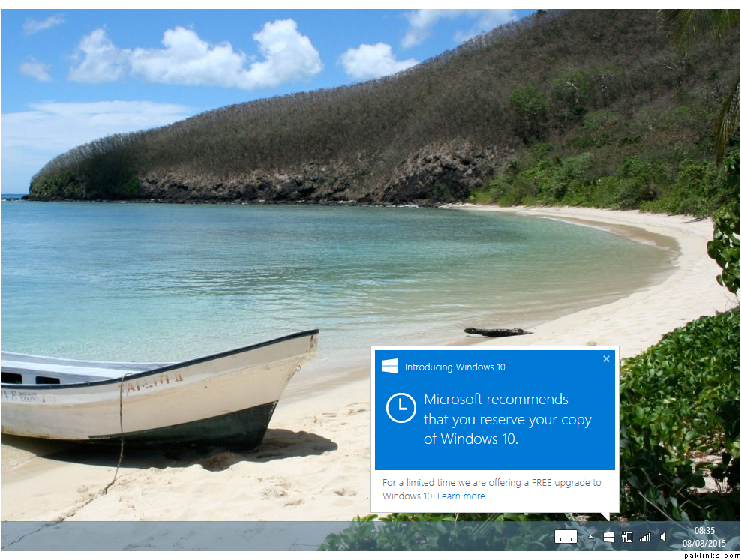The image size is (741, 560).
Task: Follow the Learn more link
Action: 462,496
